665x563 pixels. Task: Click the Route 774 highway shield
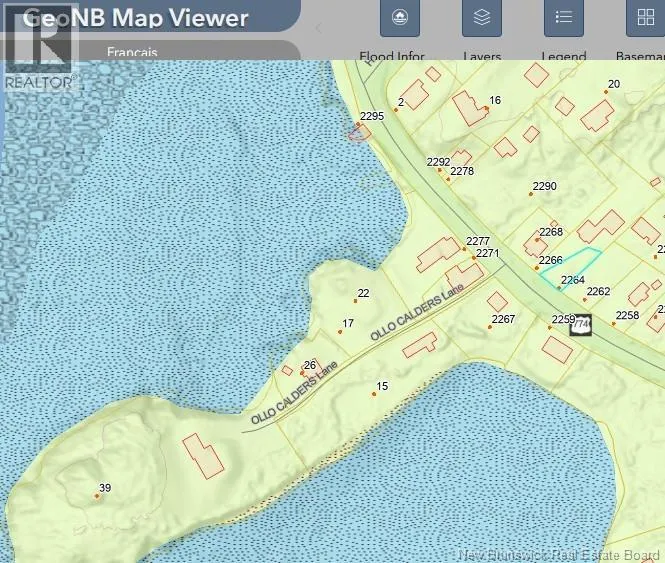pos(580,325)
